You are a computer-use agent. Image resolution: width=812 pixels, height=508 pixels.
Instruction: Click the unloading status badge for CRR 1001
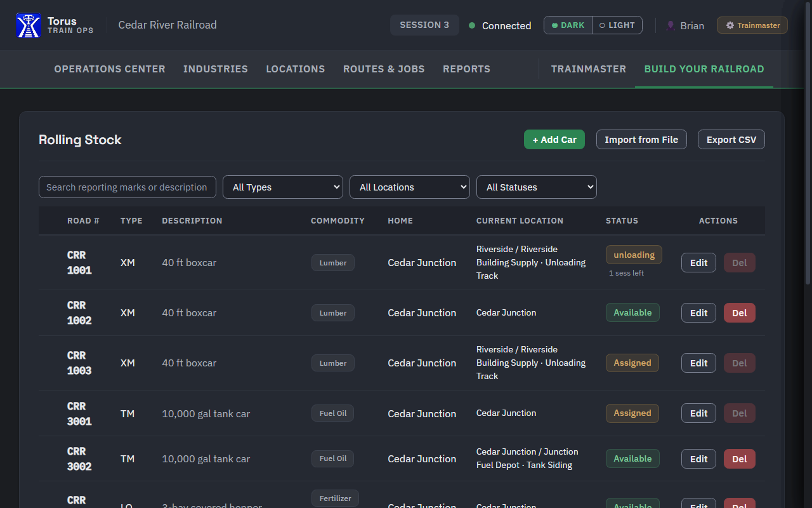634,255
